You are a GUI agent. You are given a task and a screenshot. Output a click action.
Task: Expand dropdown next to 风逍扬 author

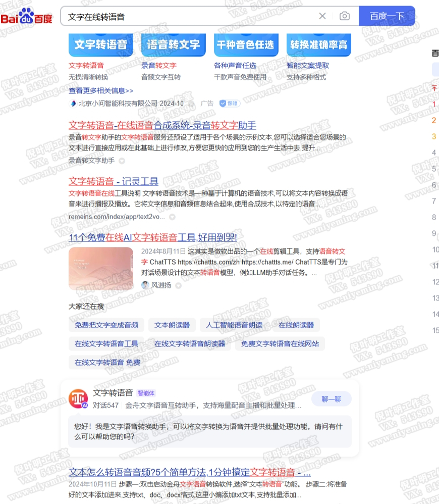[179, 285]
